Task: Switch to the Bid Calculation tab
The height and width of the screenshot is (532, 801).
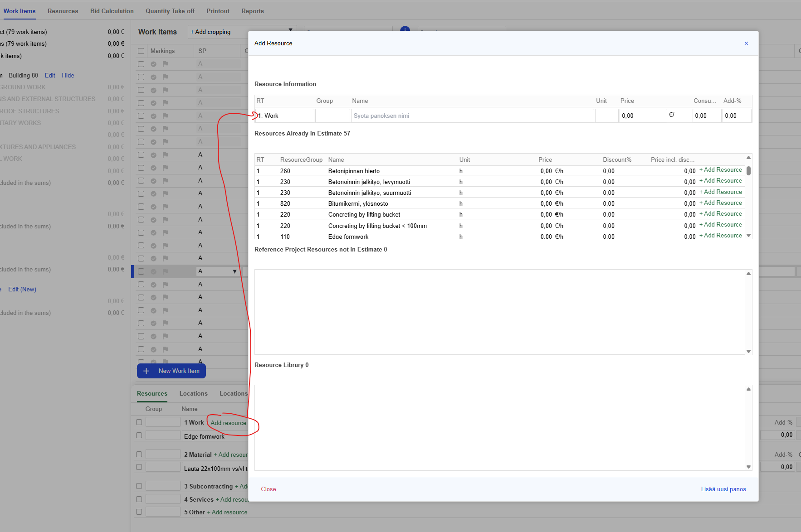Action: 112,11
